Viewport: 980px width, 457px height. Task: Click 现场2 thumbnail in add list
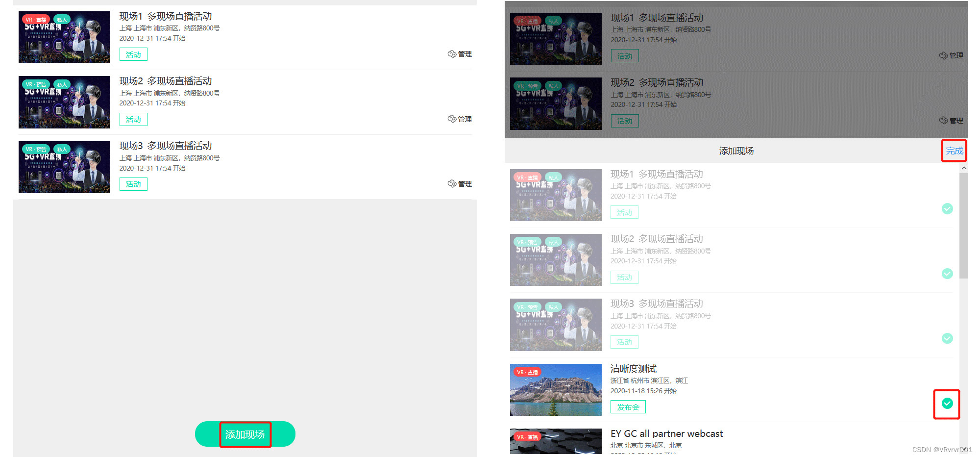pyautogui.click(x=556, y=260)
